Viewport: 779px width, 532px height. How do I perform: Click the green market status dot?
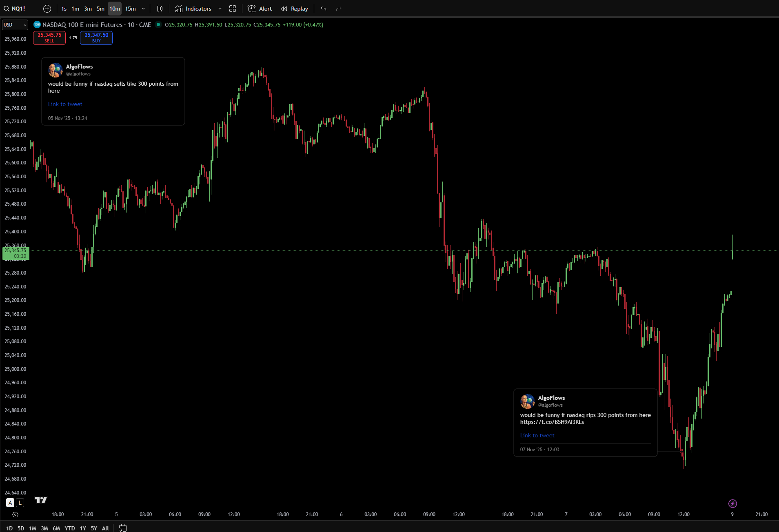158,24
